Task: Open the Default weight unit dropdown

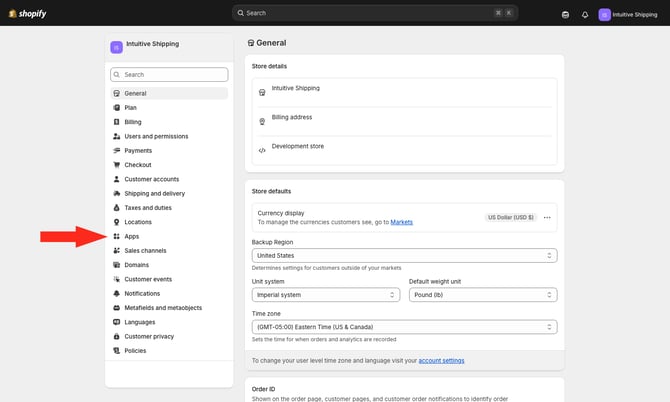Action: 483,295
